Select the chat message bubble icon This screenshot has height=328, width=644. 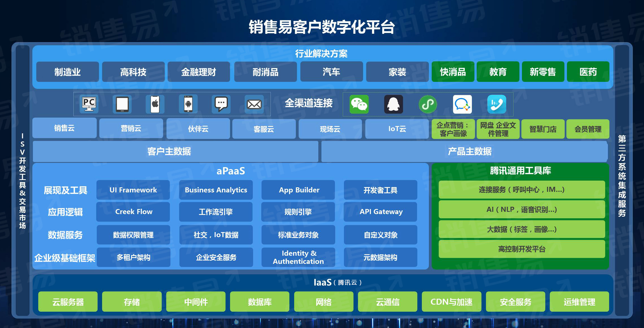tap(221, 104)
